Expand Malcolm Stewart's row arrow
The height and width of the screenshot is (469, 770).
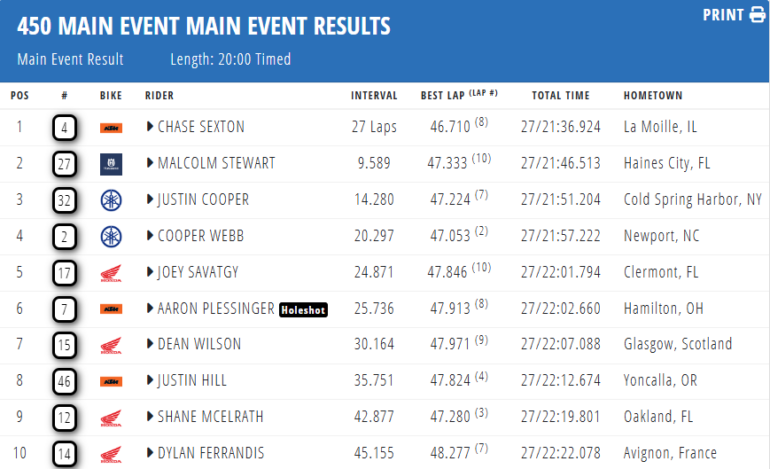click(150, 163)
